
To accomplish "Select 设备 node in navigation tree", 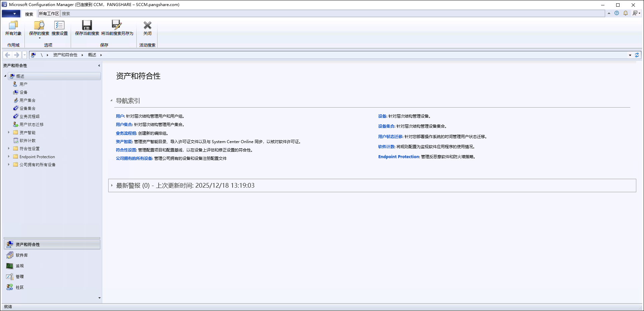I will click(x=23, y=92).
